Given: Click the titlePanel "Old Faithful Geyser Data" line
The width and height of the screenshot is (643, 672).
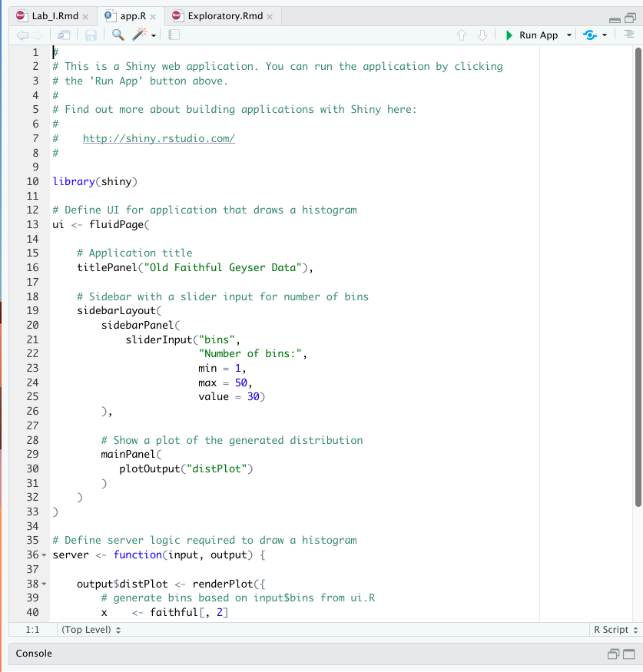Looking at the screenshot, I should click(x=195, y=268).
